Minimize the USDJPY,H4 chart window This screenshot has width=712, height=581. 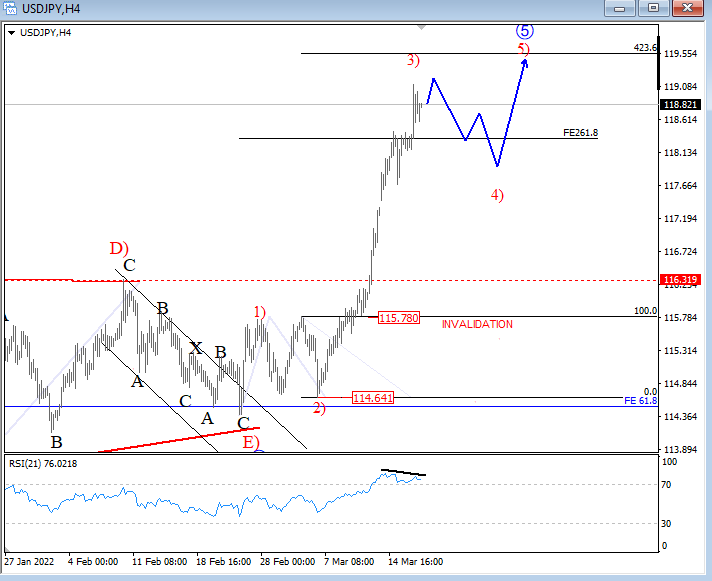coord(619,8)
